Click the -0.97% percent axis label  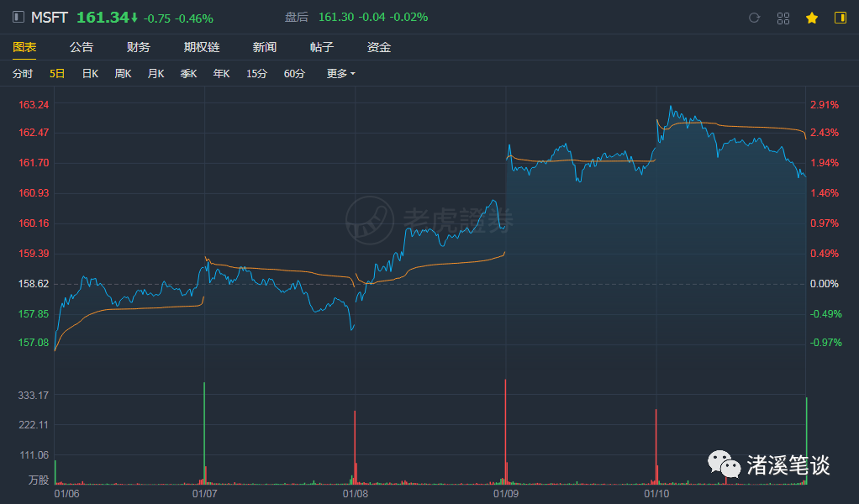825,342
